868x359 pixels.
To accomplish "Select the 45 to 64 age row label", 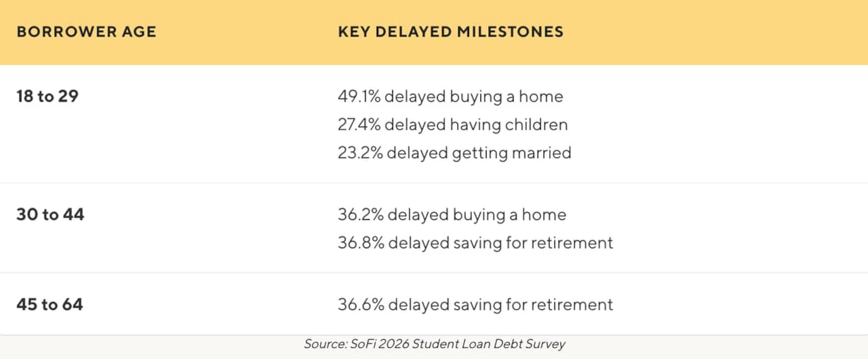I will click(x=49, y=304).
